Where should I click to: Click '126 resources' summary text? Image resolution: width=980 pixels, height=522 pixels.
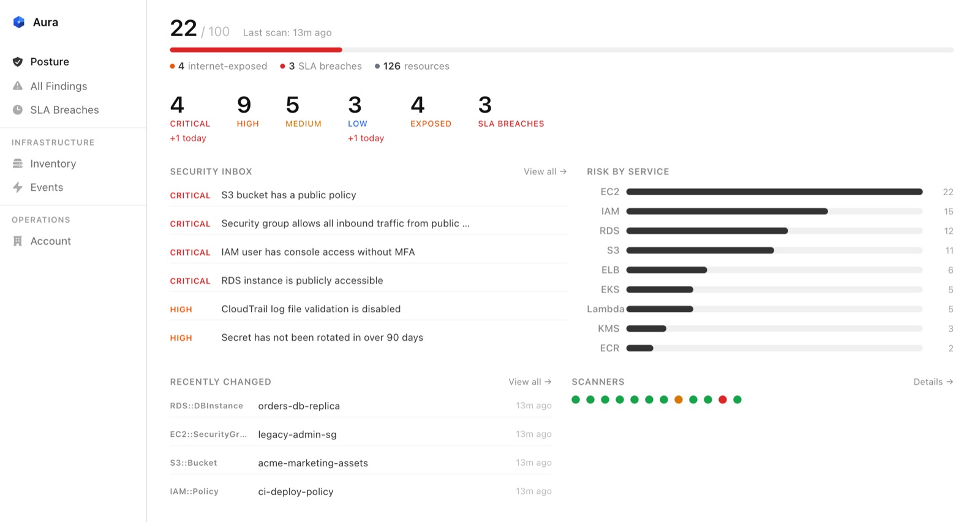412,66
